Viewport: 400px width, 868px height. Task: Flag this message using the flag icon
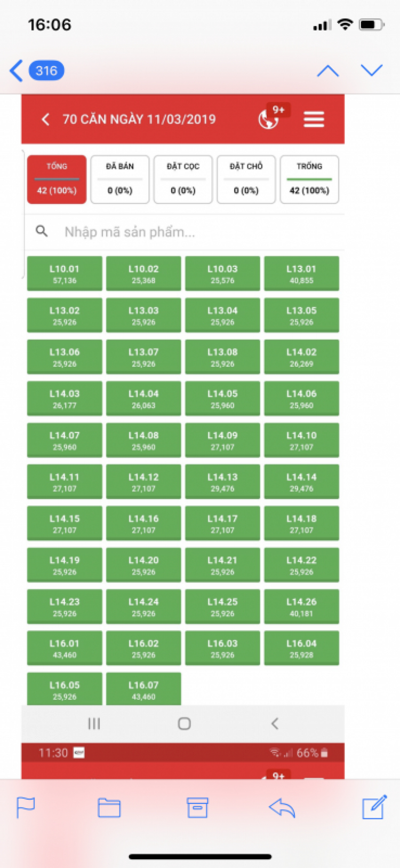[x=26, y=807]
